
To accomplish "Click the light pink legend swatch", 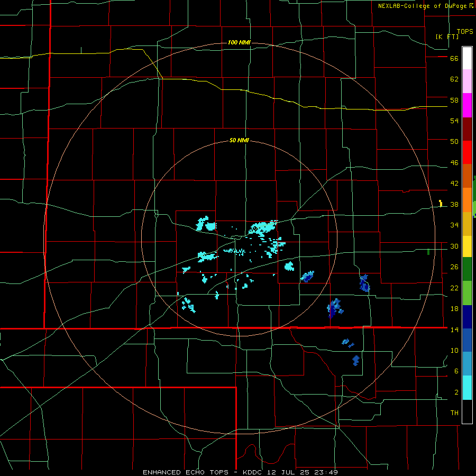I will point(467,81).
